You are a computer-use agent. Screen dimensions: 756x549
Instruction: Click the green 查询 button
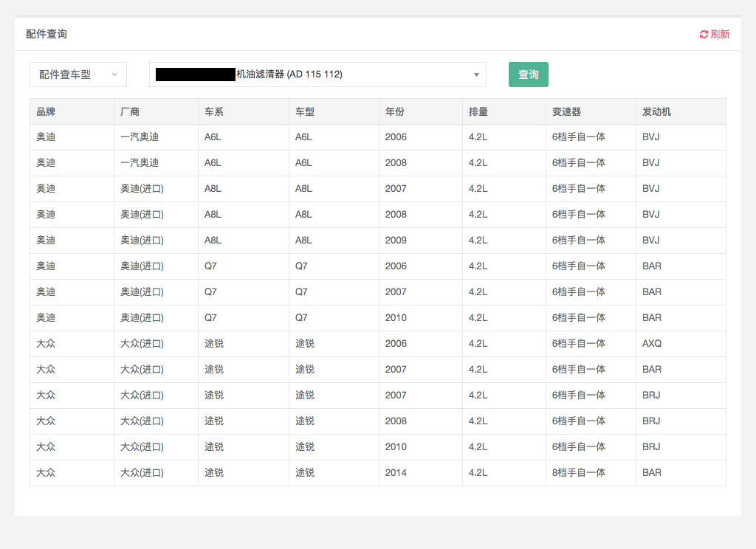tap(529, 75)
